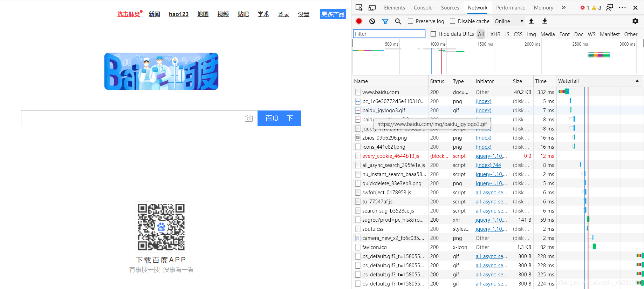Viewport: 644px width, 289px height.
Task: Sort requests by Size column header
Action: (x=522, y=81)
